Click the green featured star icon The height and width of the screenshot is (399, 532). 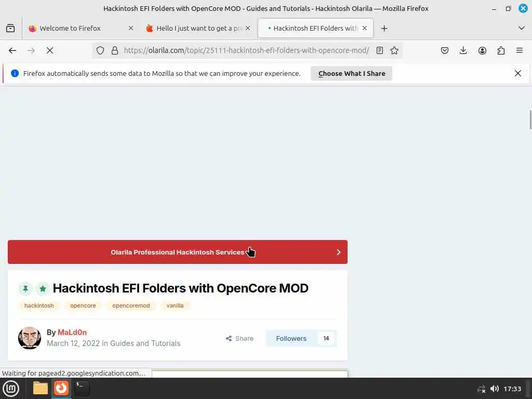(43, 289)
